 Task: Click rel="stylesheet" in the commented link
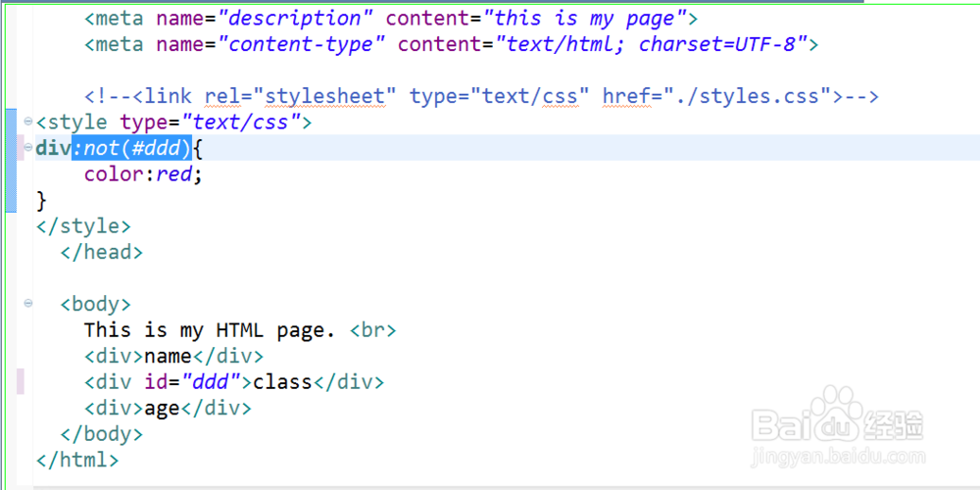click(x=301, y=97)
